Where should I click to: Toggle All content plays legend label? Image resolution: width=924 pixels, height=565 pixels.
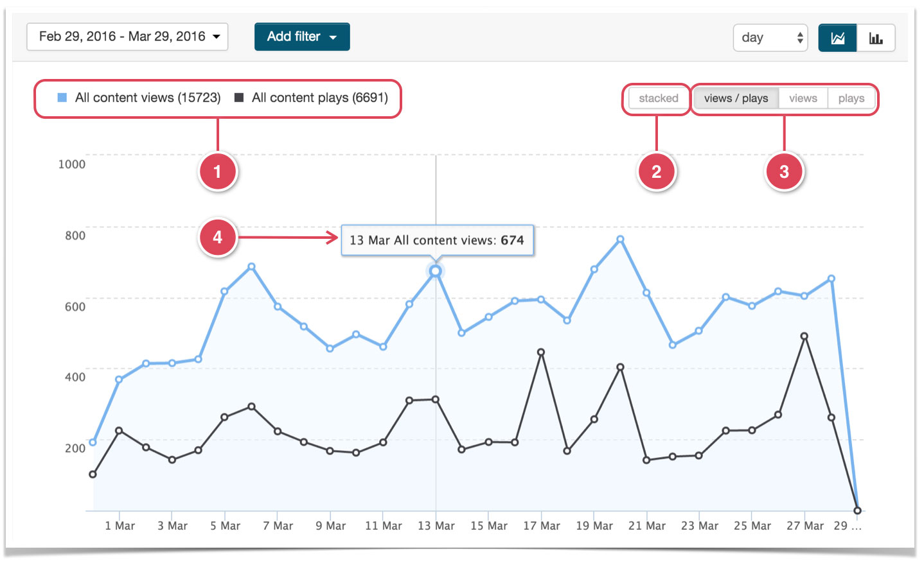click(x=320, y=98)
